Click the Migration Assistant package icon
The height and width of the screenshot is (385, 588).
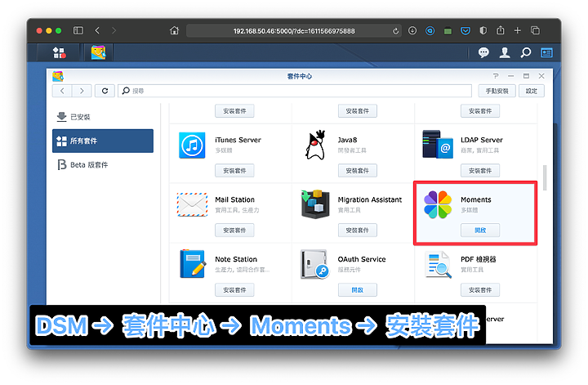click(315, 204)
